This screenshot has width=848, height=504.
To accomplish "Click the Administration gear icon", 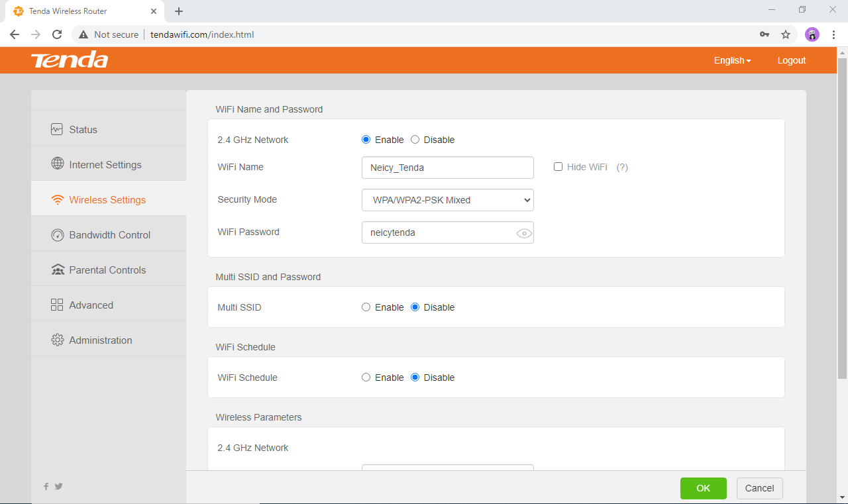I will pyautogui.click(x=57, y=340).
